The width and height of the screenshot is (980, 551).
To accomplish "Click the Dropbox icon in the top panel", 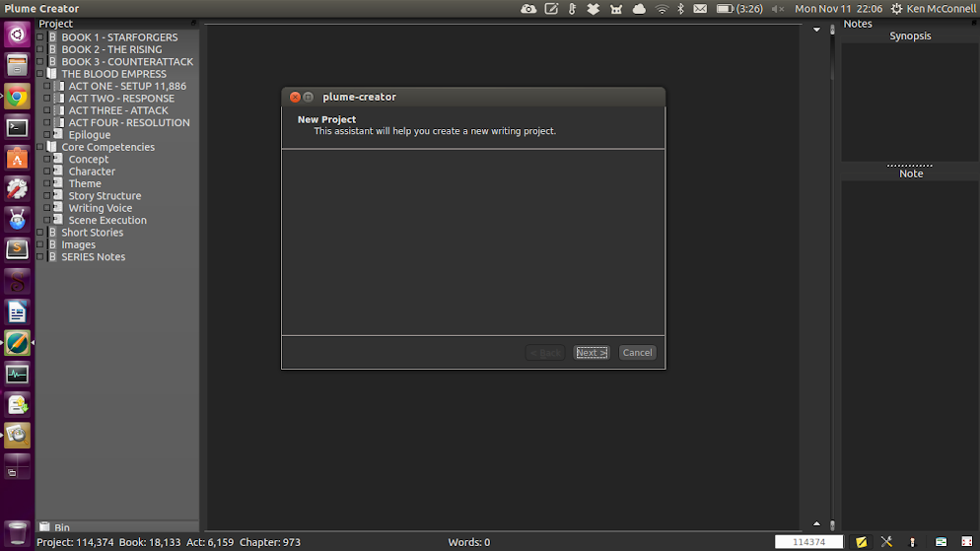I will coord(594,9).
